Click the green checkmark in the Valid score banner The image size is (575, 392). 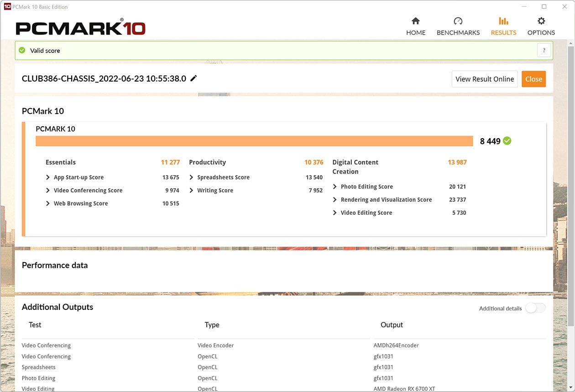[21, 50]
